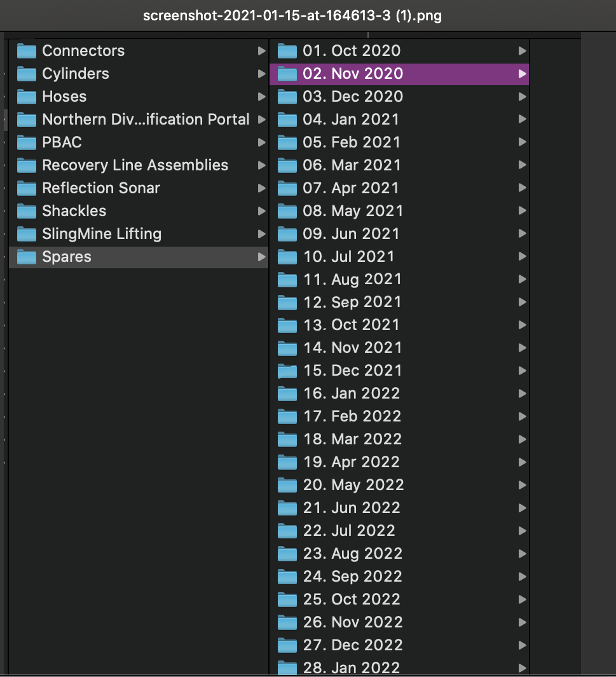Screen dimensions: 616x677
Task: Open the 28. Jan 2022 name
Action: pyautogui.click(x=352, y=668)
